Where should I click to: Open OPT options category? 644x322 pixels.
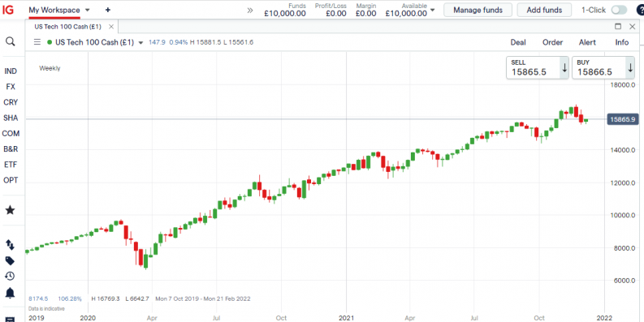point(11,181)
